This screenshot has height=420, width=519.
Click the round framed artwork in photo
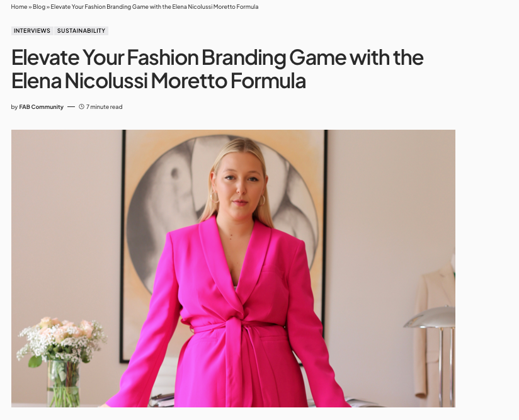[x=183, y=208]
